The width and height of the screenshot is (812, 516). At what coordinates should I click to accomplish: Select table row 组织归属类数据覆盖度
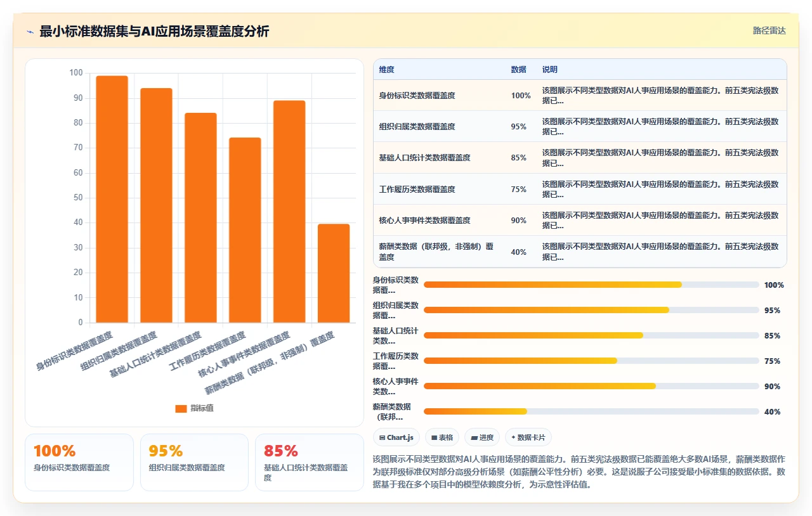click(x=580, y=126)
